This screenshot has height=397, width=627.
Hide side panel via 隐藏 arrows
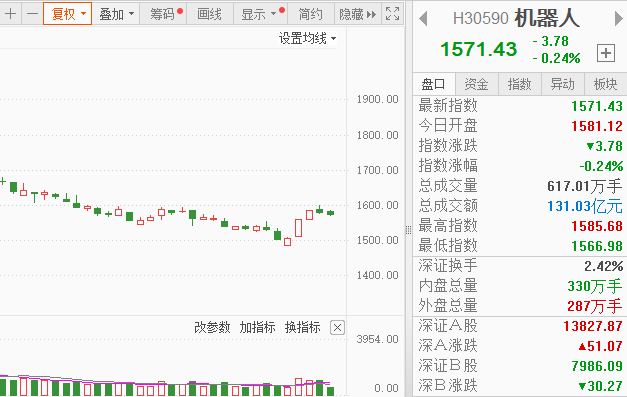click(x=357, y=14)
